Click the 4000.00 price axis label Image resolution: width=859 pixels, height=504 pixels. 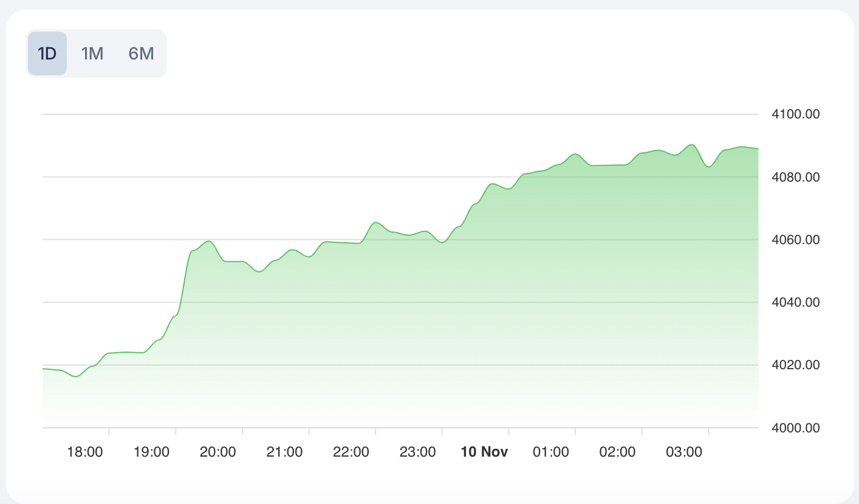click(x=795, y=427)
